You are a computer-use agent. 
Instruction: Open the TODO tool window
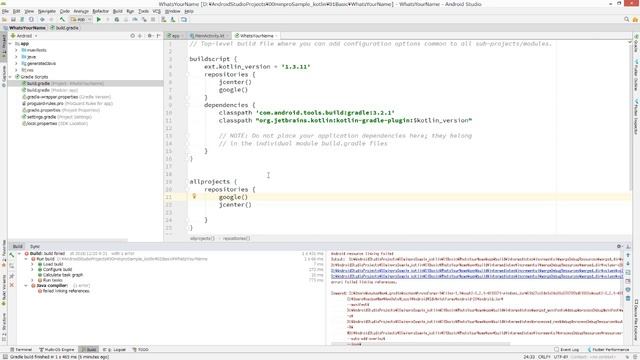point(140,350)
